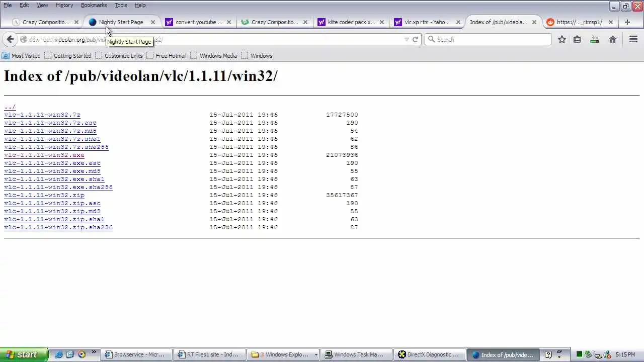Switch to 'klite codec pack' tab
644x362 pixels.
(351, 22)
